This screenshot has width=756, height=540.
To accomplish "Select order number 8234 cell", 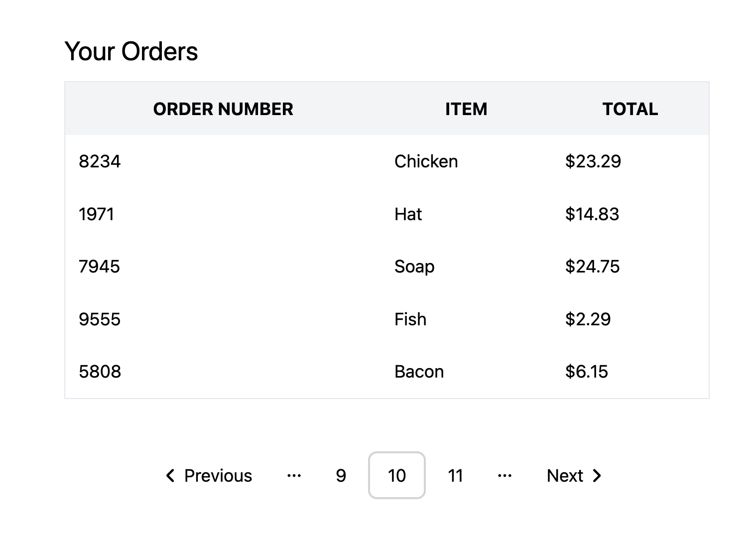I will [100, 161].
